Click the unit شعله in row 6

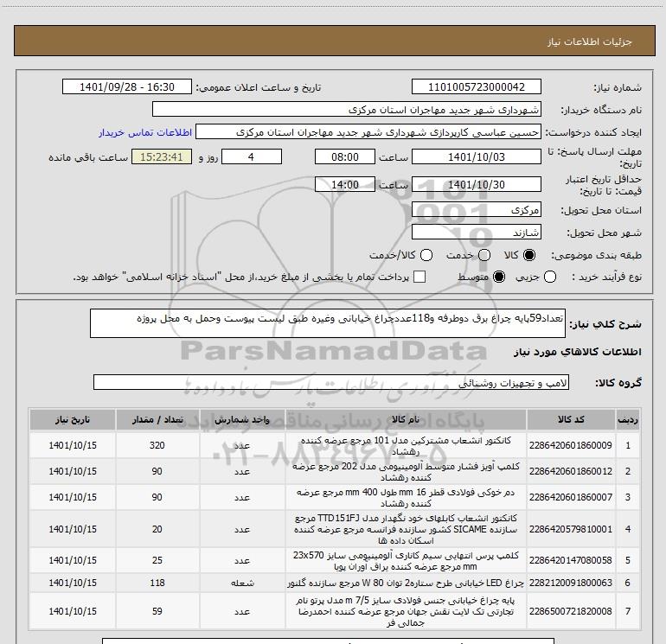pyautogui.click(x=242, y=583)
